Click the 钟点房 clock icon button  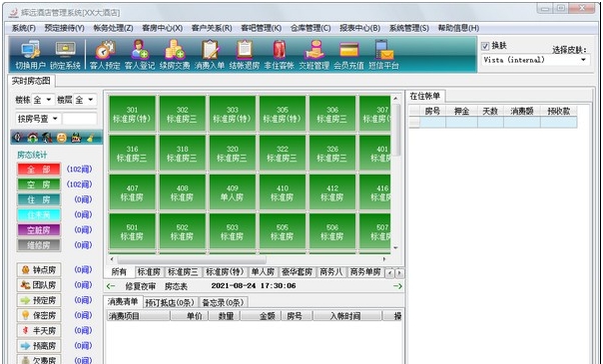39,270
